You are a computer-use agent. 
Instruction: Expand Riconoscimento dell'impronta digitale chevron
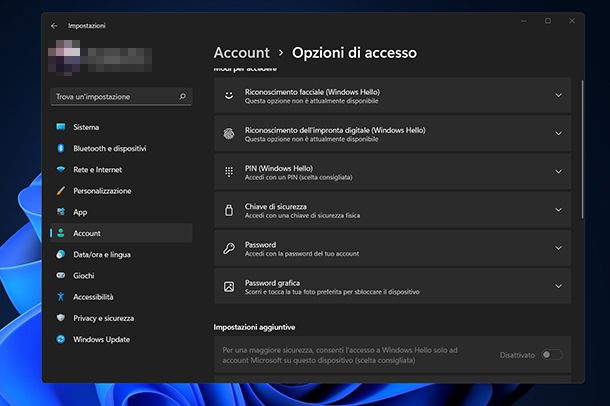558,133
